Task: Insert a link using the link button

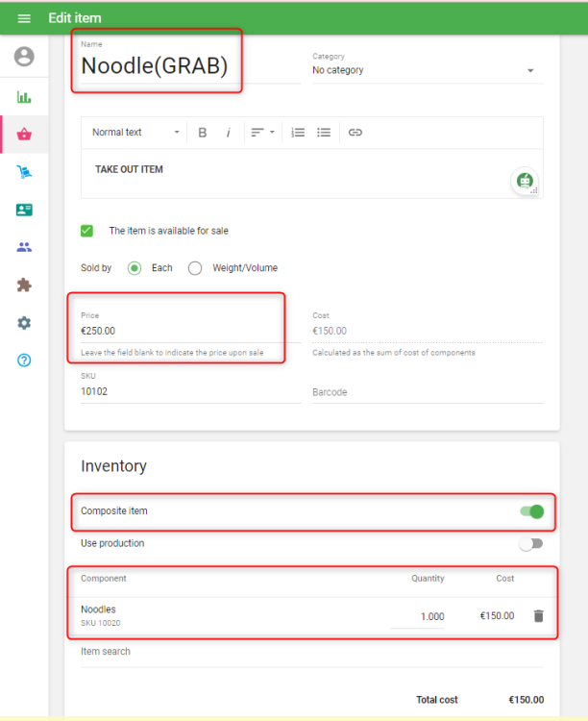Action: (355, 133)
